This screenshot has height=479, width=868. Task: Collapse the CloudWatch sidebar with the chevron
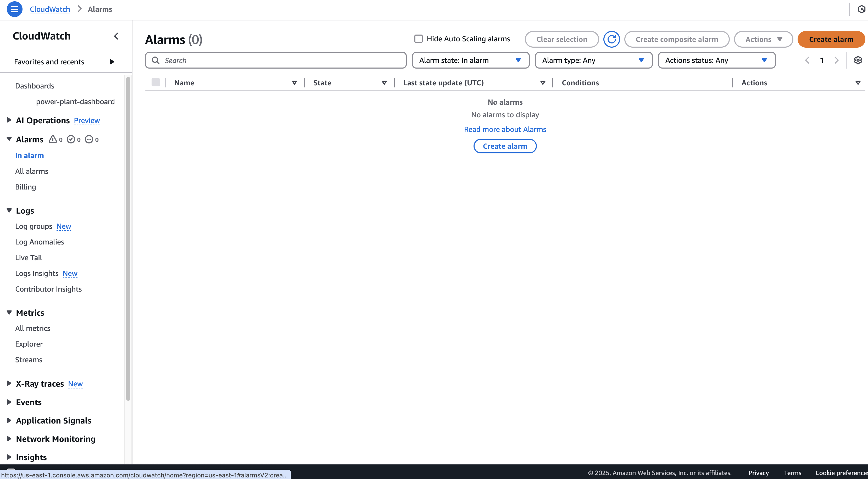pyautogui.click(x=116, y=36)
